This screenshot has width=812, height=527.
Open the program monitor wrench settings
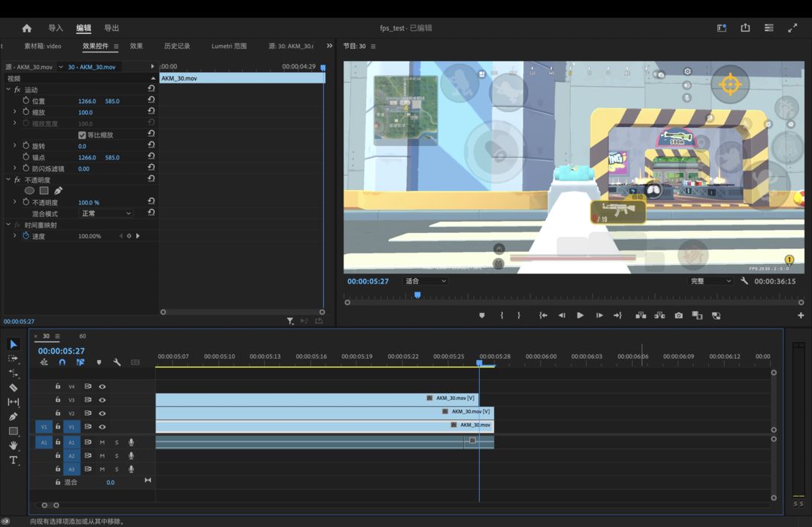(744, 281)
